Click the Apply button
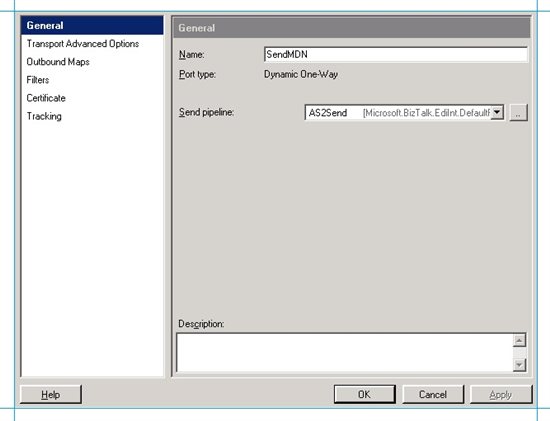Screen dimensions: 550x421 (x=501, y=394)
